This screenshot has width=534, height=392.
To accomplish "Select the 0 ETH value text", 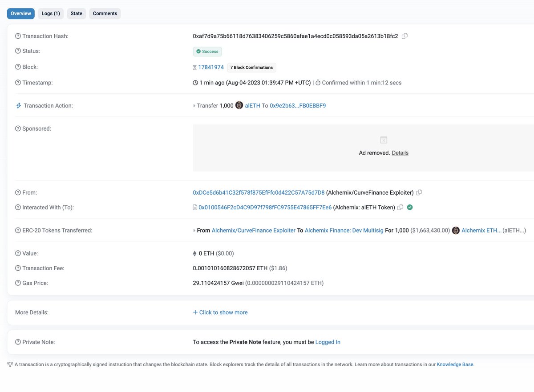I will point(206,253).
